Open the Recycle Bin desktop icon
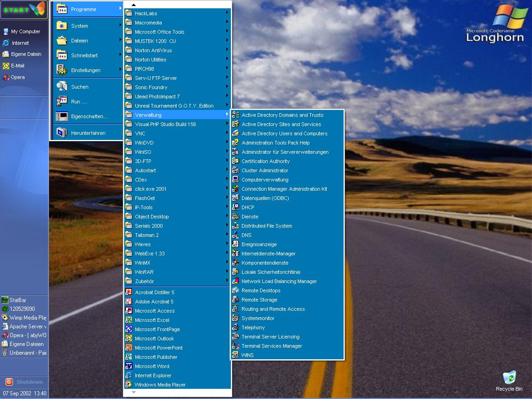532x399 pixels. click(x=509, y=378)
